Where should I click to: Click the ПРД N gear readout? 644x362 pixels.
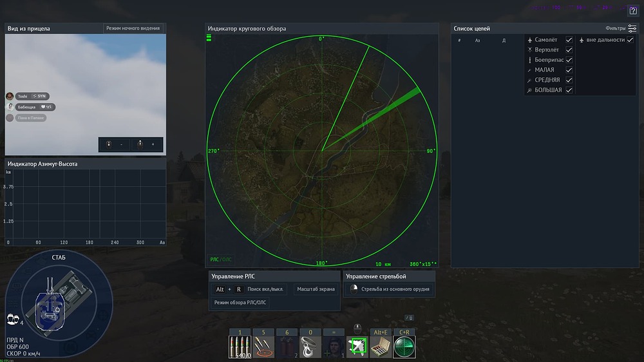tap(15, 340)
